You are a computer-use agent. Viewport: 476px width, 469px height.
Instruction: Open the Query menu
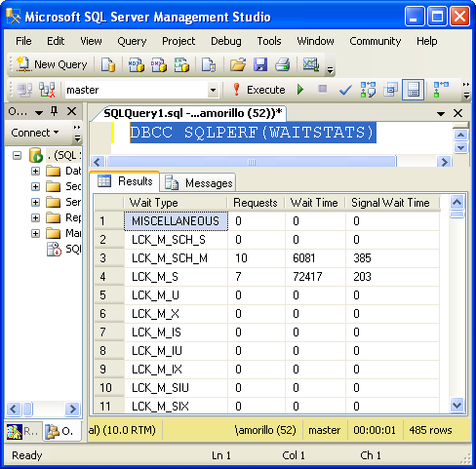click(x=132, y=41)
